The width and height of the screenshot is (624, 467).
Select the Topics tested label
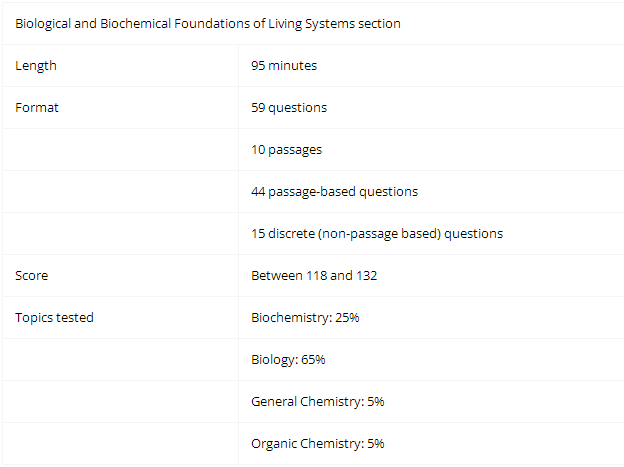coord(54,318)
